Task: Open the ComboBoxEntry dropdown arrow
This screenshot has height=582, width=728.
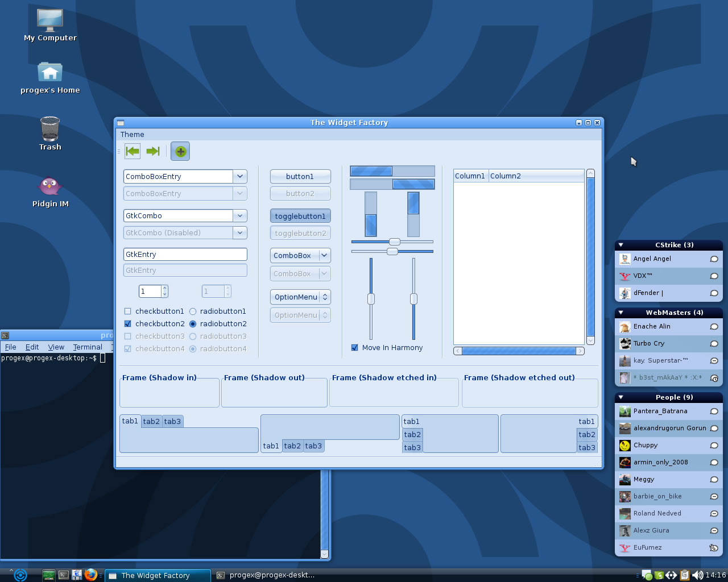Action: (240, 177)
